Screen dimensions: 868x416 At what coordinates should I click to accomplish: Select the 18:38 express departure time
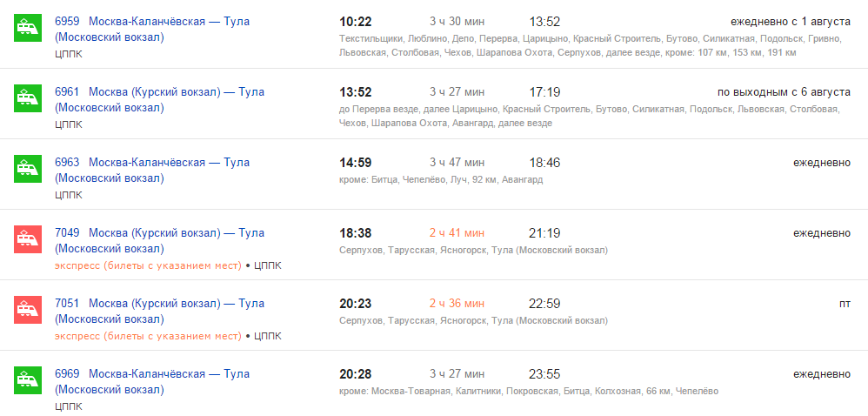[356, 233]
